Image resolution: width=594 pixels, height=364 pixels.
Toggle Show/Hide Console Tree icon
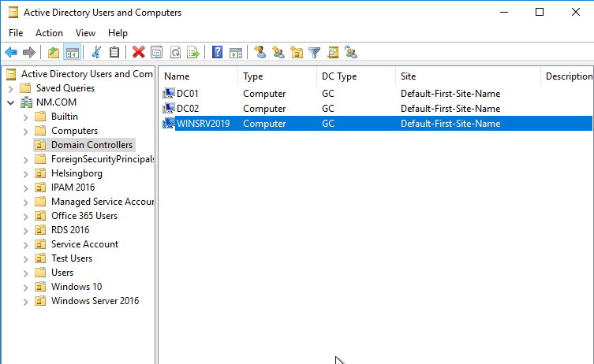click(x=72, y=52)
